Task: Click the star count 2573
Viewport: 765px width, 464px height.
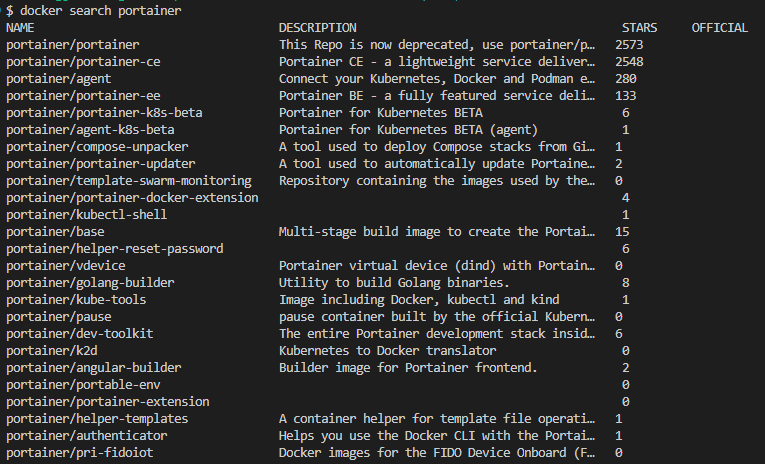Action: pyautogui.click(x=632, y=45)
